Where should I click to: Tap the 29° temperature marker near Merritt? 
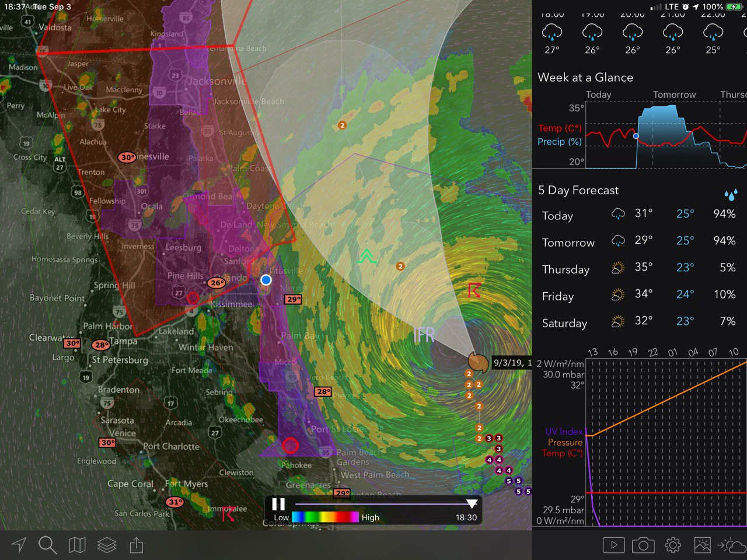point(293,299)
